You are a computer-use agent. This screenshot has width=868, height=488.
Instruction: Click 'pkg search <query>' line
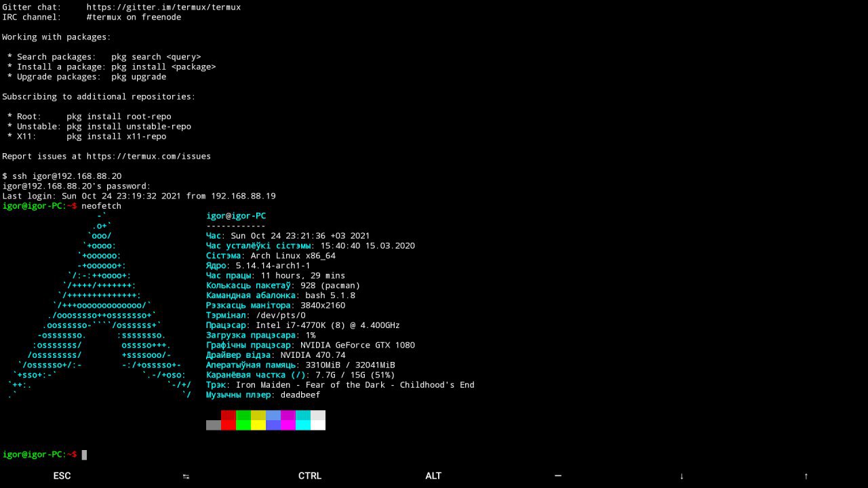click(104, 57)
